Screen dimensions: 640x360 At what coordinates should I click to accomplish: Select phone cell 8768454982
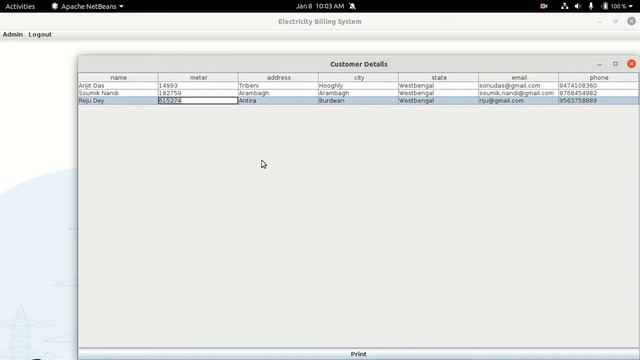[x=598, y=93]
